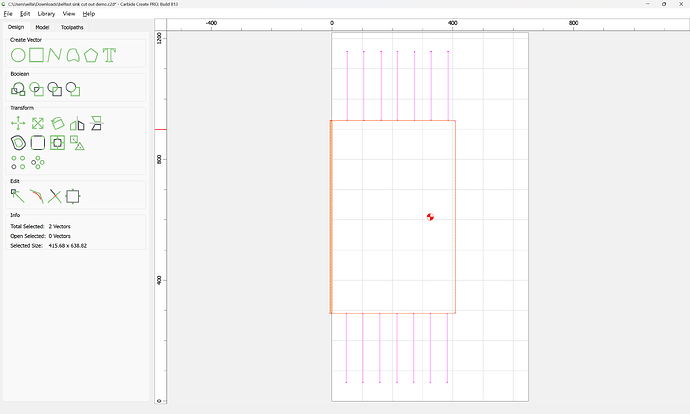The width and height of the screenshot is (690, 414).
Task: Open the Library menu
Action: pos(46,14)
